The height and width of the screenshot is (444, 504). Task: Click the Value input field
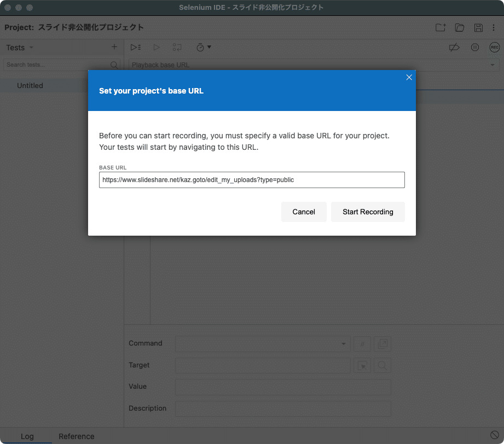coord(283,387)
